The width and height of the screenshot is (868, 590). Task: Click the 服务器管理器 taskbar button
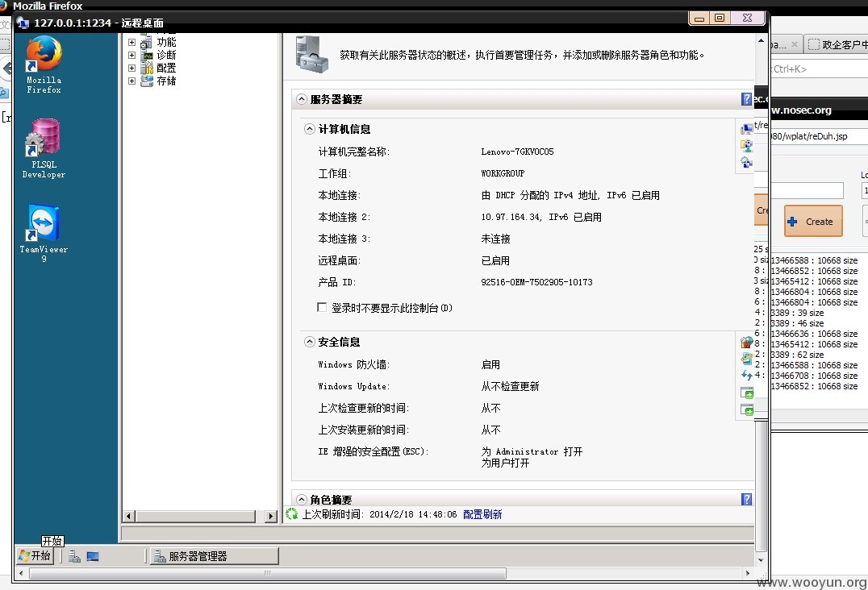(214, 556)
